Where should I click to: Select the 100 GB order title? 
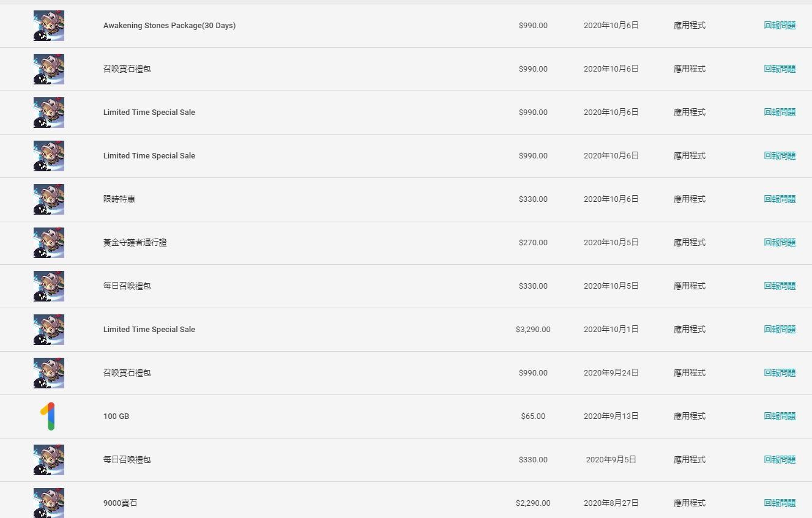click(x=116, y=416)
